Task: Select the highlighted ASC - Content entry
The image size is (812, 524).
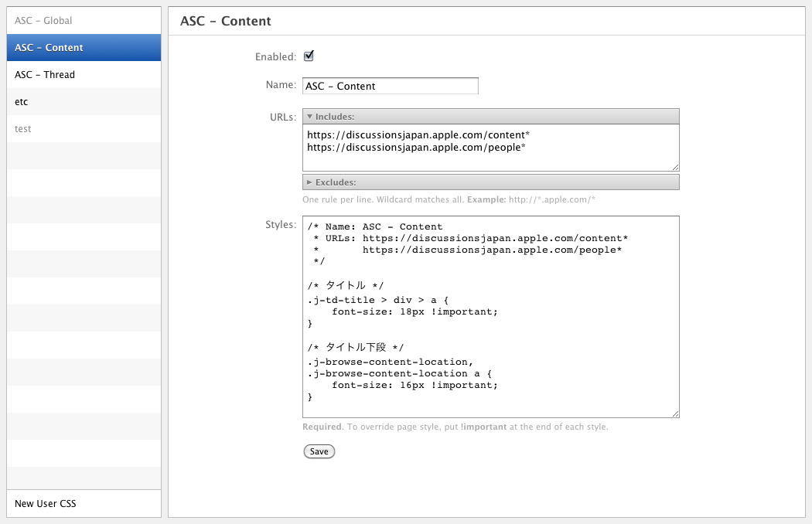Action: tap(49, 48)
